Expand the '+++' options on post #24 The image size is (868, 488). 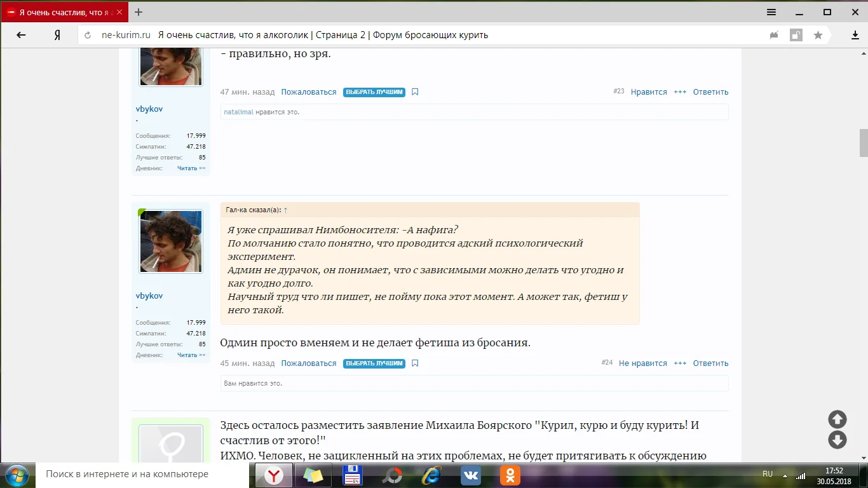(x=680, y=363)
